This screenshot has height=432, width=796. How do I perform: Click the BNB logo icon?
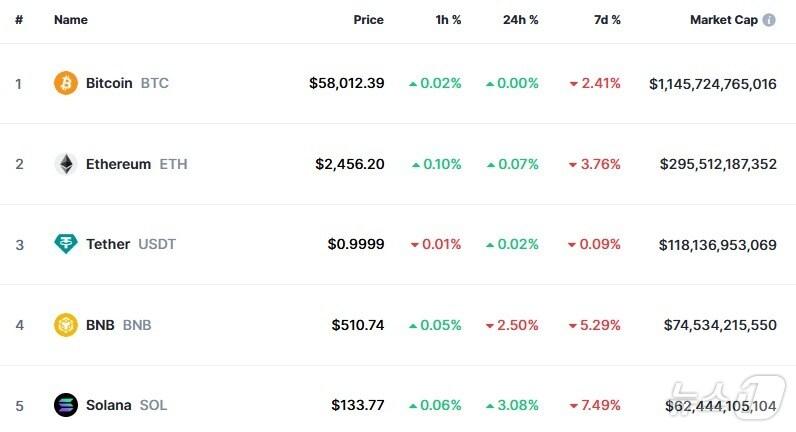(x=65, y=325)
